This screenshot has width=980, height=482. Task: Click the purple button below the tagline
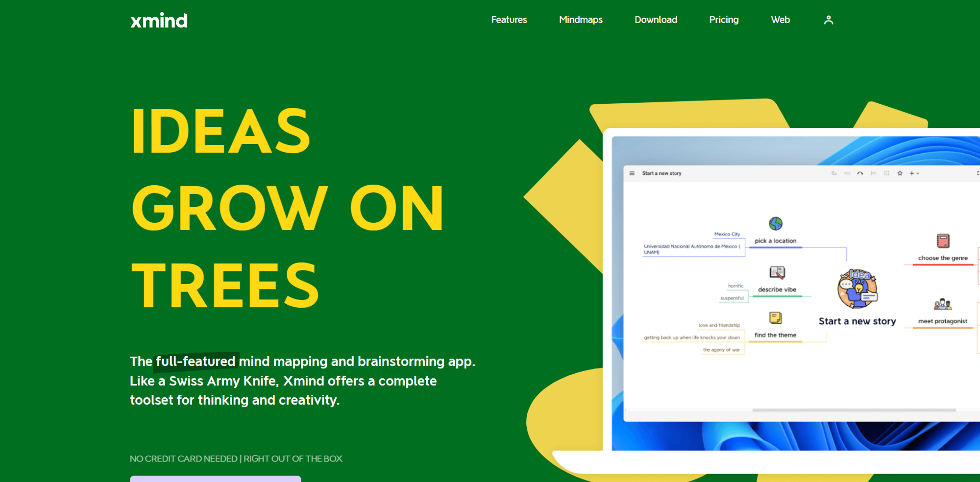[216, 479]
